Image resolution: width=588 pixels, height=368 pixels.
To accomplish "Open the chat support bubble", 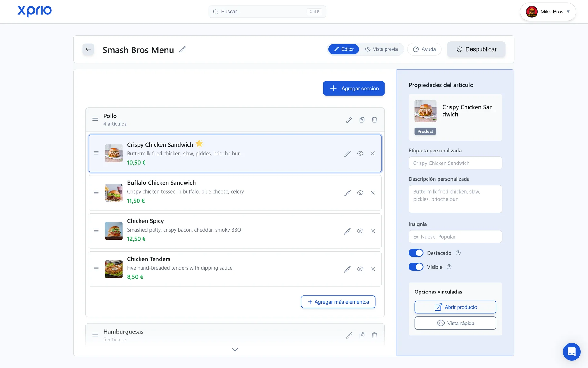I will [x=571, y=352].
